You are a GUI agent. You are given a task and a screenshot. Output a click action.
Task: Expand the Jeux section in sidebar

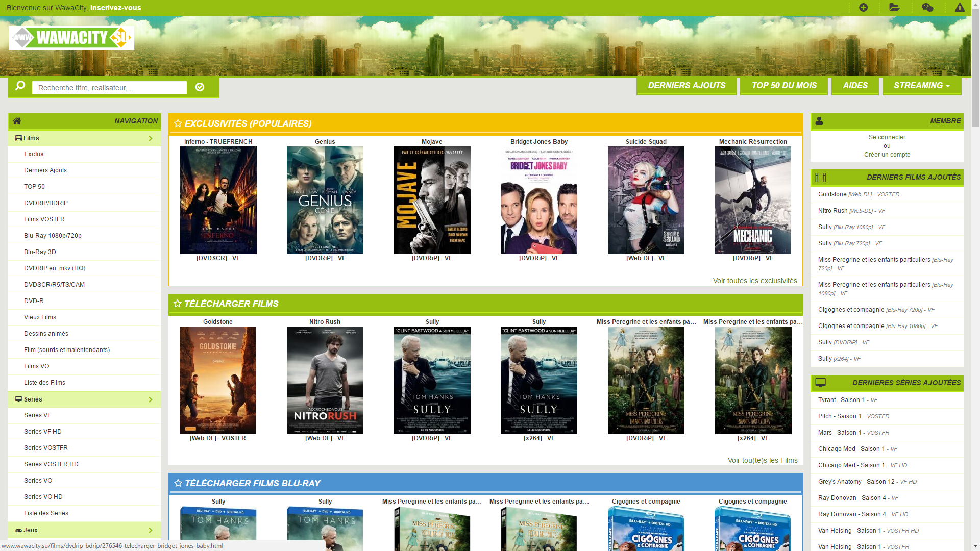152,531
